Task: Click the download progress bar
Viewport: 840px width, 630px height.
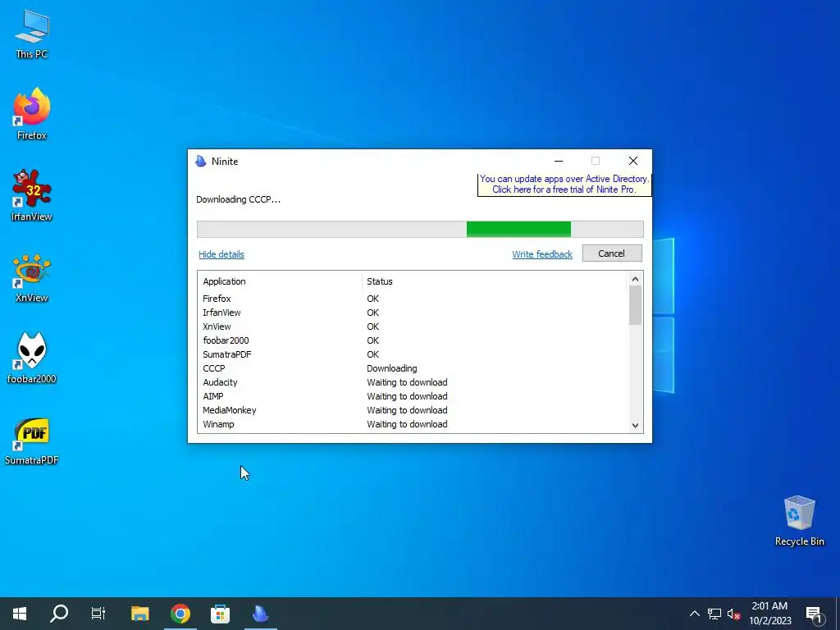Action: pos(420,230)
